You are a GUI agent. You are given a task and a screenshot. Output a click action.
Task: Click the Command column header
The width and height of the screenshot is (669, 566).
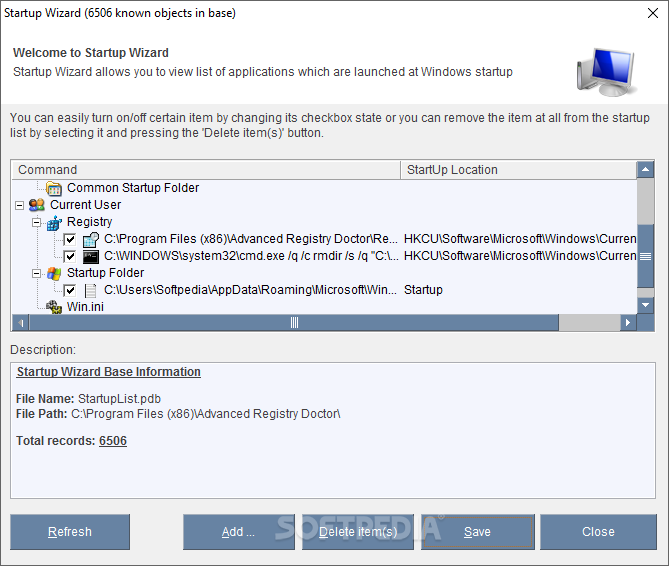(x=206, y=170)
